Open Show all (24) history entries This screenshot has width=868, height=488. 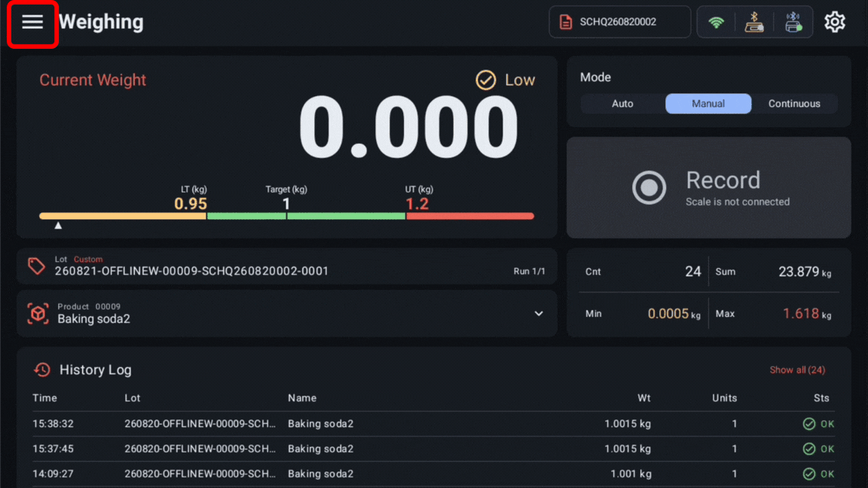[797, 370]
